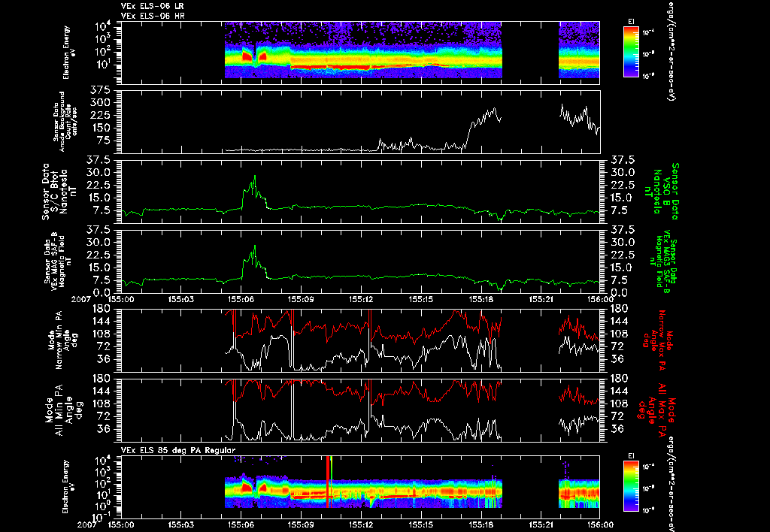The height and width of the screenshot is (532, 770).
Task: Click the field peak in the MAG SAF-B plot
Action: coord(254,246)
